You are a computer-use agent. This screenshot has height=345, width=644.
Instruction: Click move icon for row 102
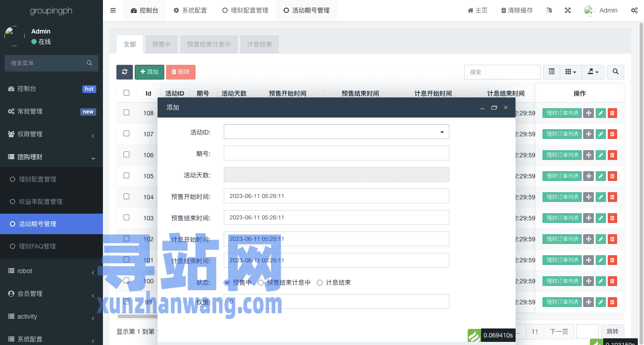tap(589, 239)
